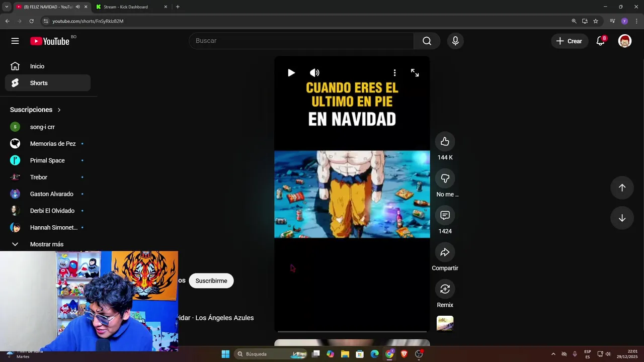Viewport: 644px width, 362px height.
Task: Navigate back in the browser
Action: click(7, 21)
